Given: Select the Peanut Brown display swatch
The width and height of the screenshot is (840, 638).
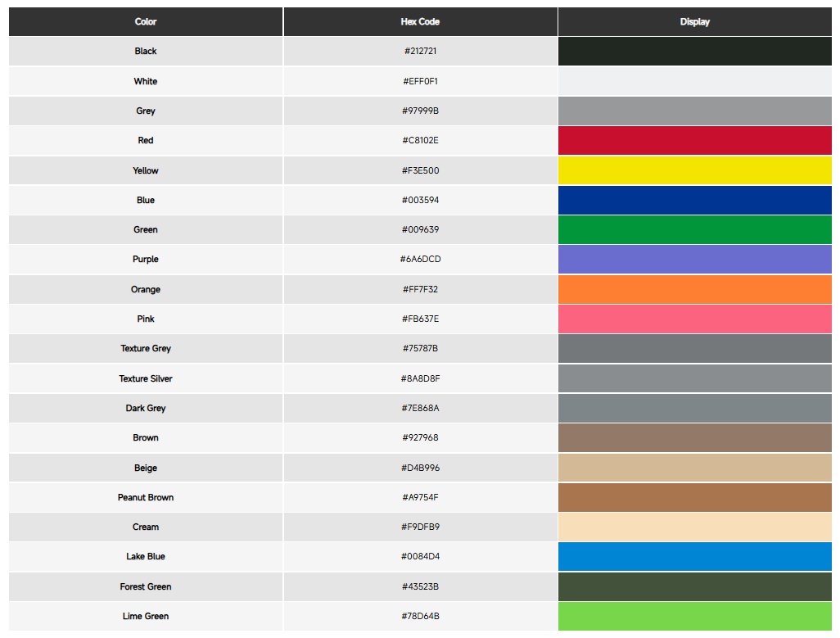Looking at the screenshot, I should tap(694, 497).
